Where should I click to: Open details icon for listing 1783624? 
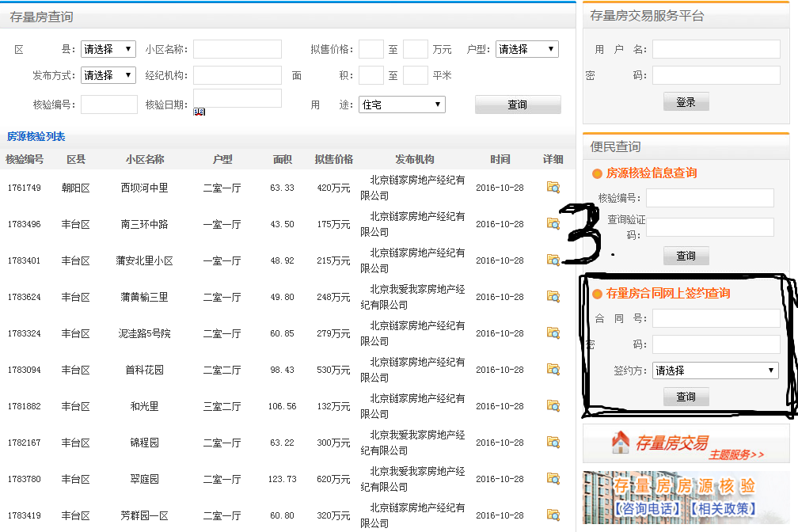tap(553, 296)
